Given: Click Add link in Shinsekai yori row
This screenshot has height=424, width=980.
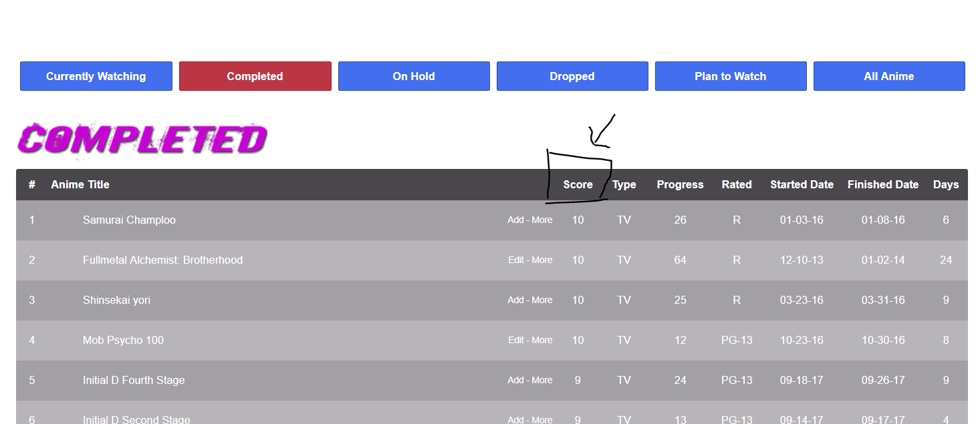Looking at the screenshot, I should click(x=515, y=300).
